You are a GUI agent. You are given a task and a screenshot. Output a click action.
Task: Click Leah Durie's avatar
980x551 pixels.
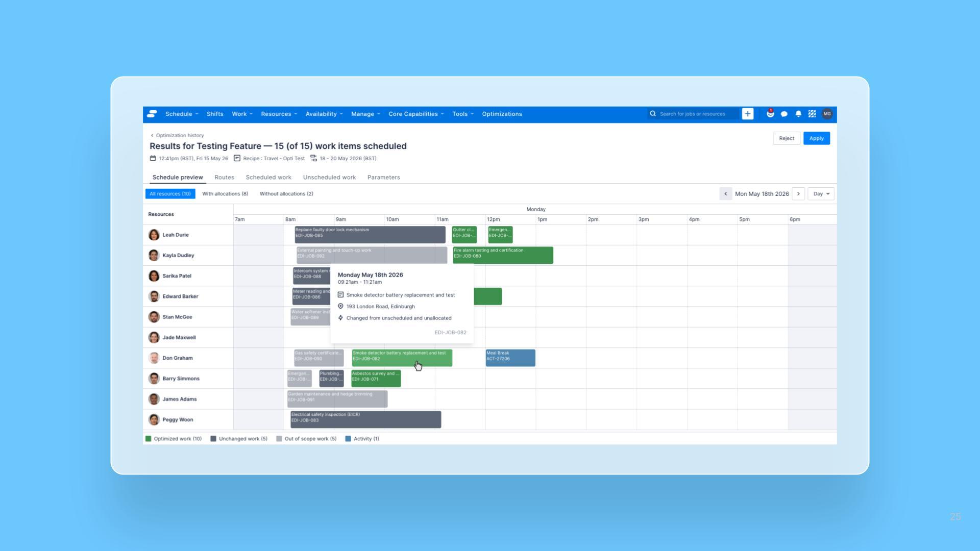[x=154, y=235]
